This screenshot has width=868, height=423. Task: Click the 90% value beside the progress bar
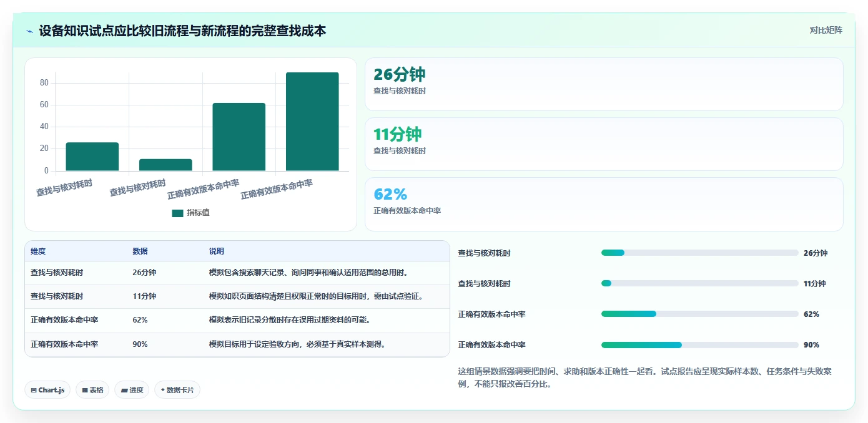811,345
